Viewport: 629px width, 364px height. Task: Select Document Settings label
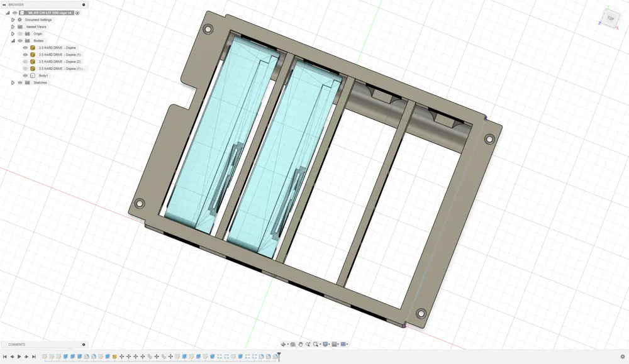[x=38, y=19]
